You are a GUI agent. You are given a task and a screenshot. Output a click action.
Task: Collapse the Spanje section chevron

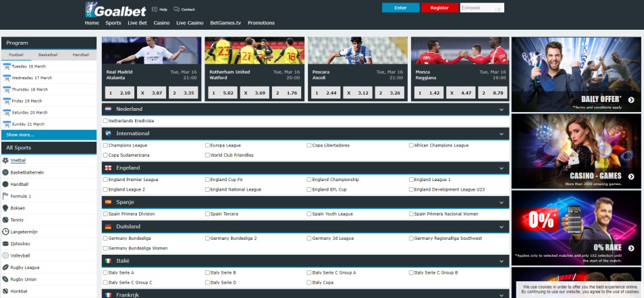point(502,202)
